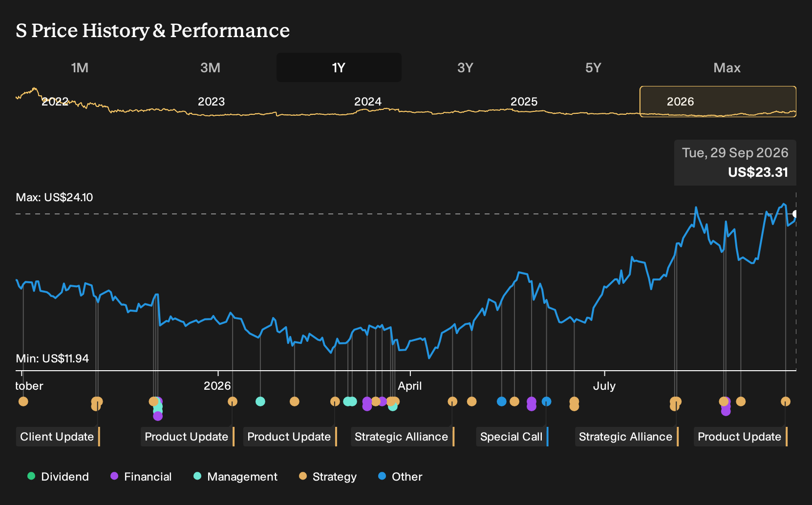Select the 1M time range tab
This screenshot has width=812, height=505.
(x=80, y=67)
